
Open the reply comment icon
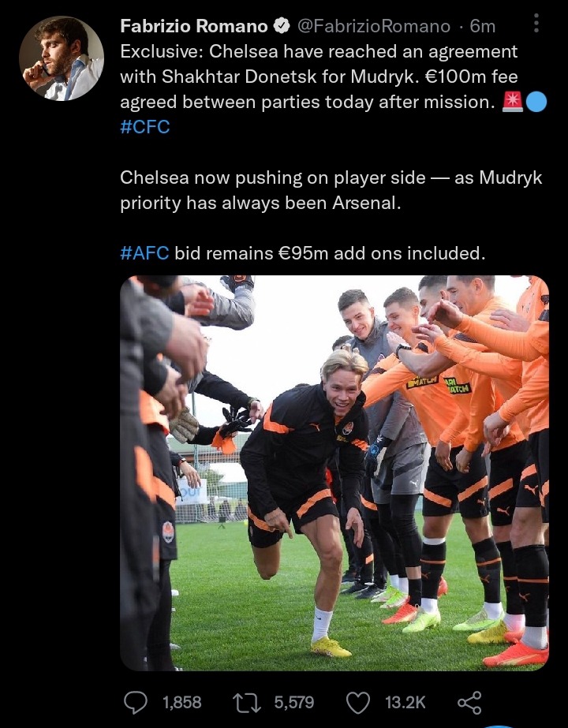(x=136, y=703)
